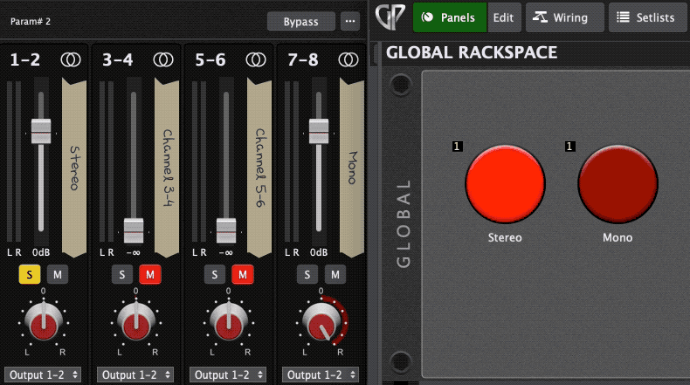Push the red Stereo button widget

tap(505, 184)
